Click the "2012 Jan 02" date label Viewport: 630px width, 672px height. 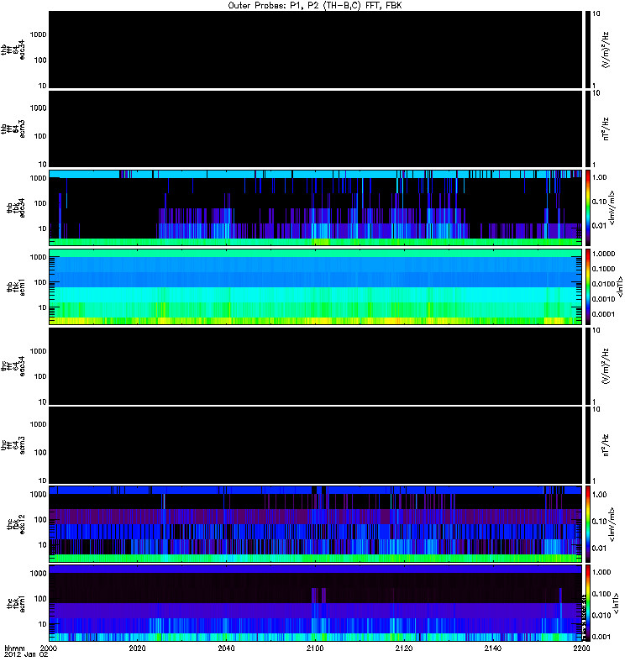pyautogui.click(x=26, y=654)
